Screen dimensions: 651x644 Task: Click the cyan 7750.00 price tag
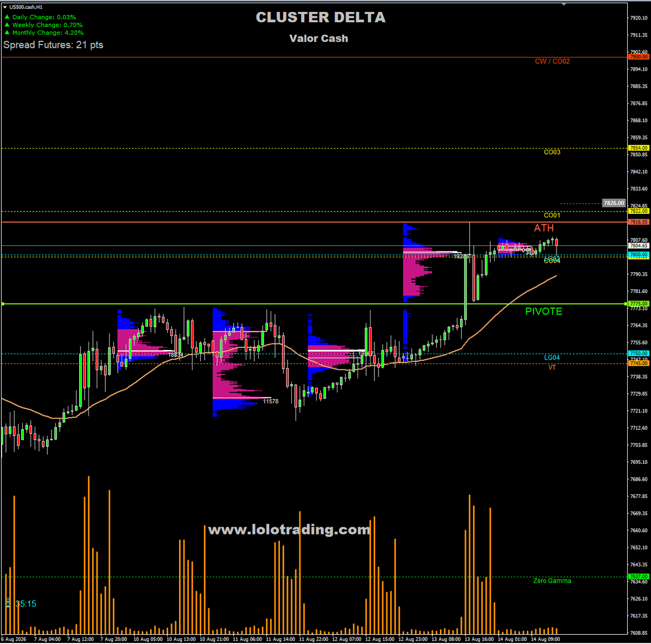point(639,353)
